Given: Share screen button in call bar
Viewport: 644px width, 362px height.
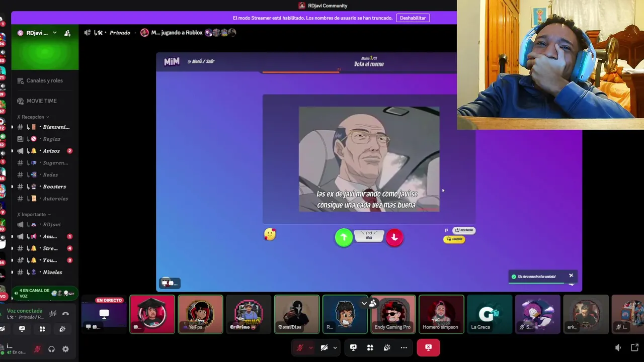Looking at the screenshot, I should pos(353,347).
